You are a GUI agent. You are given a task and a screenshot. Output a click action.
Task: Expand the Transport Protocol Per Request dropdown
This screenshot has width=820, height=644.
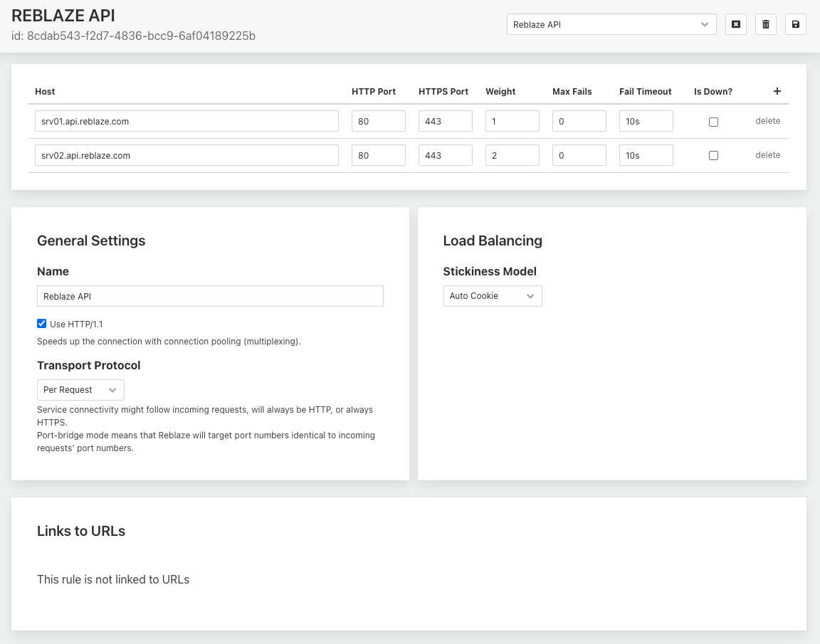pos(80,390)
